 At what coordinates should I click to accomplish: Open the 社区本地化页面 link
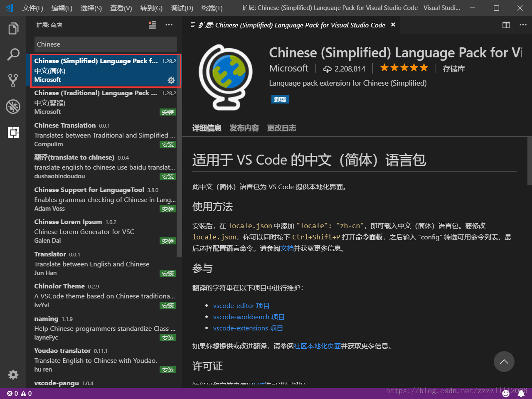click(318, 346)
